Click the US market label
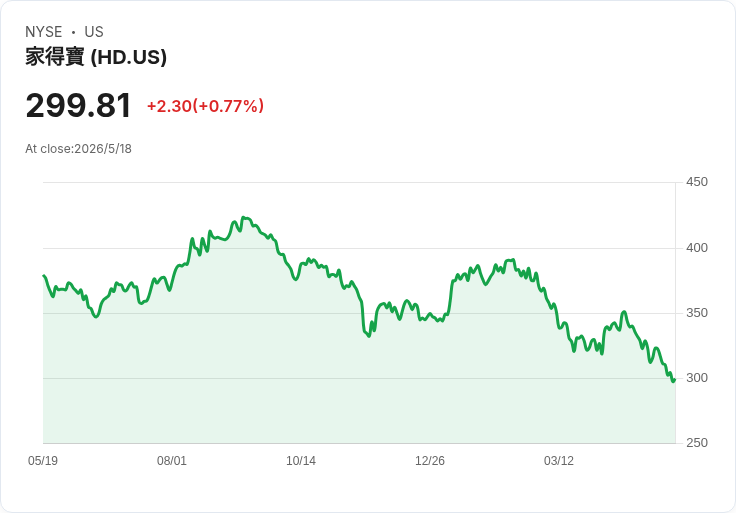 pos(94,32)
